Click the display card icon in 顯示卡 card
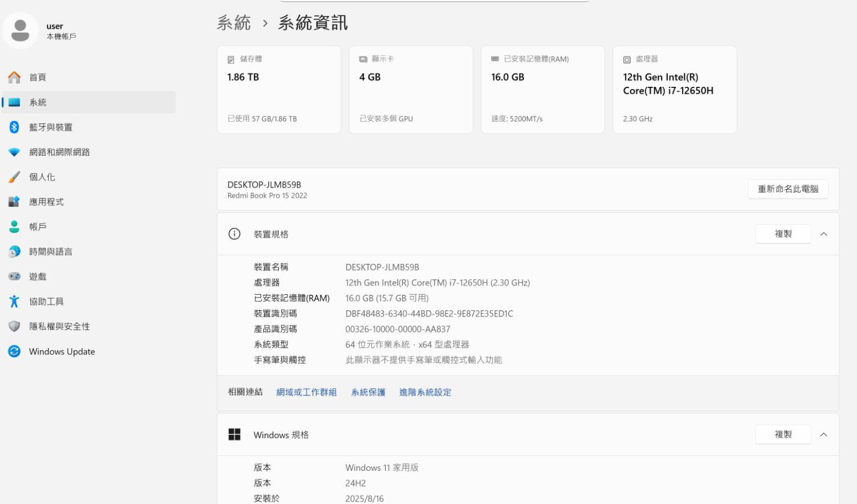This screenshot has height=504, width=857. coord(363,59)
